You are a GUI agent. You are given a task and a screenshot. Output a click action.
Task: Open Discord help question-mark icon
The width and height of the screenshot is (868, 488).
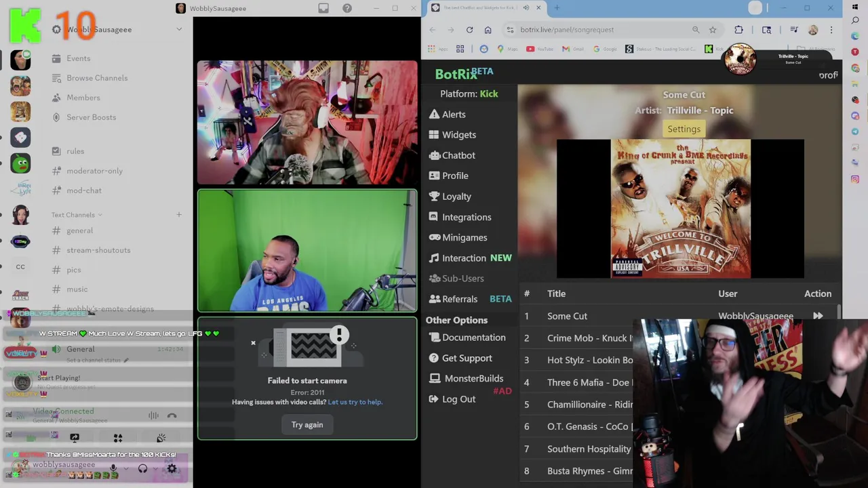point(347,8)
